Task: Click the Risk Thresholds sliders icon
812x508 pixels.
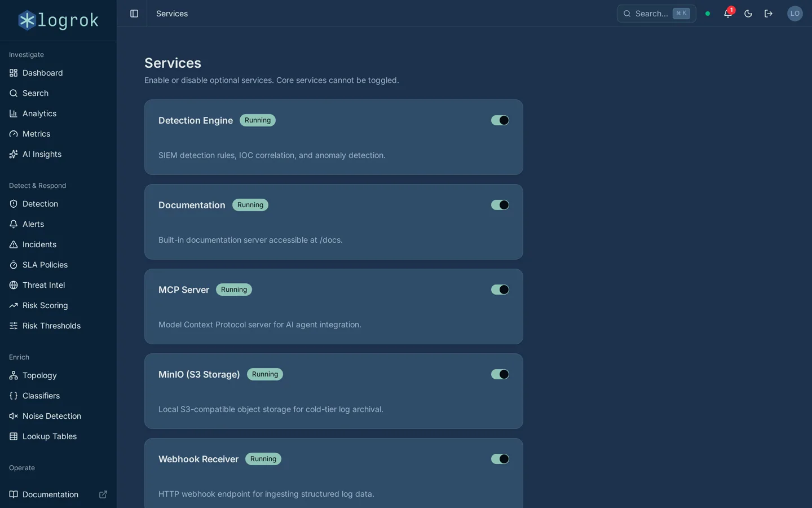Action: coord(14,326)
